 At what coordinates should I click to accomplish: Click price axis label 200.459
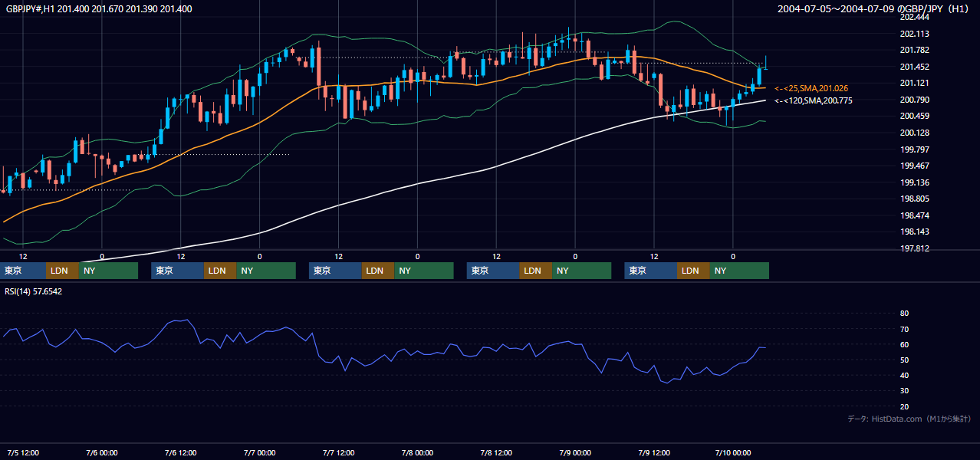click(914, 116)
